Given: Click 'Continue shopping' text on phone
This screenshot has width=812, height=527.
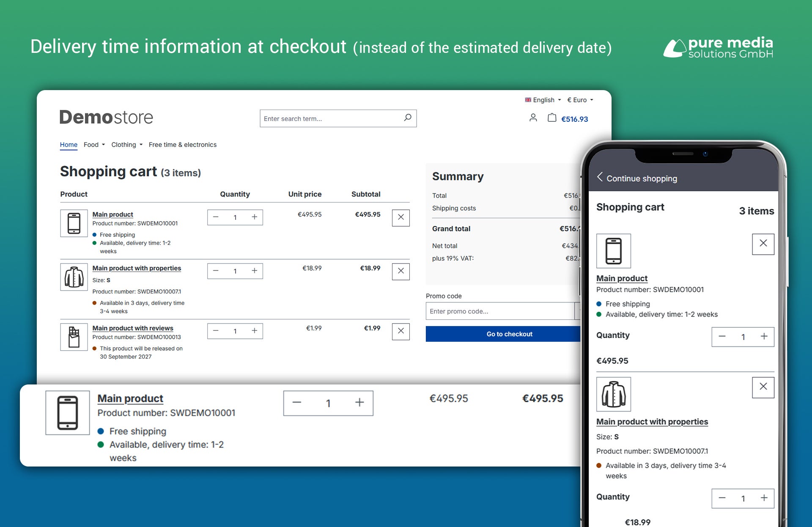Looking at the screenshot, I should [x=642, y=178].
